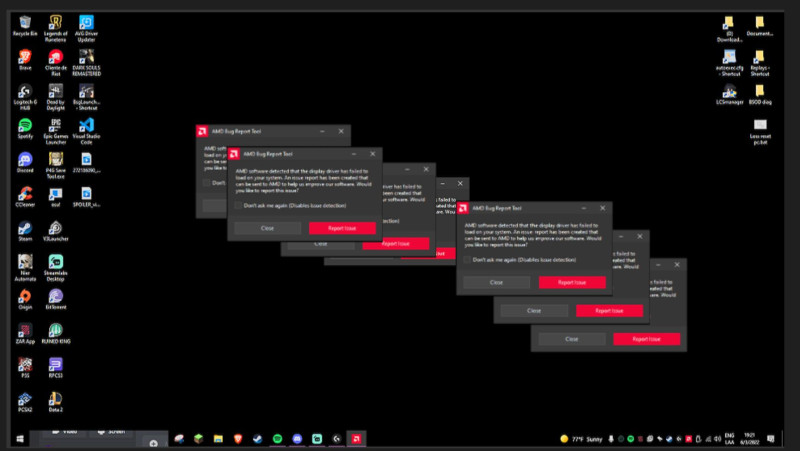Select the BitTorrent desktop icon
The height and width of the screenshot is (451, 800).
click(56, 299)
